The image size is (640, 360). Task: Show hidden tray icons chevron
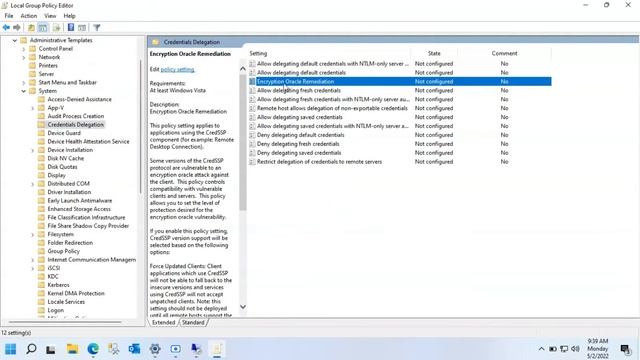click(x=541, y=349)
